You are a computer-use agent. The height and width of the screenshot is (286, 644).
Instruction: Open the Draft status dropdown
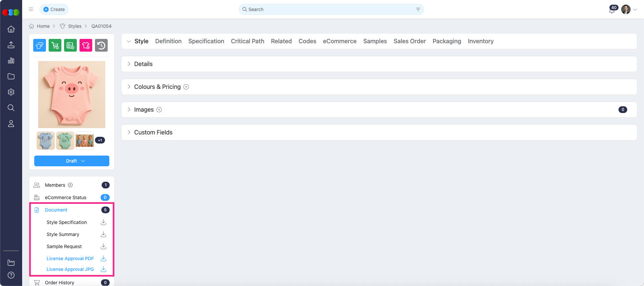click(x=72, y=161)
